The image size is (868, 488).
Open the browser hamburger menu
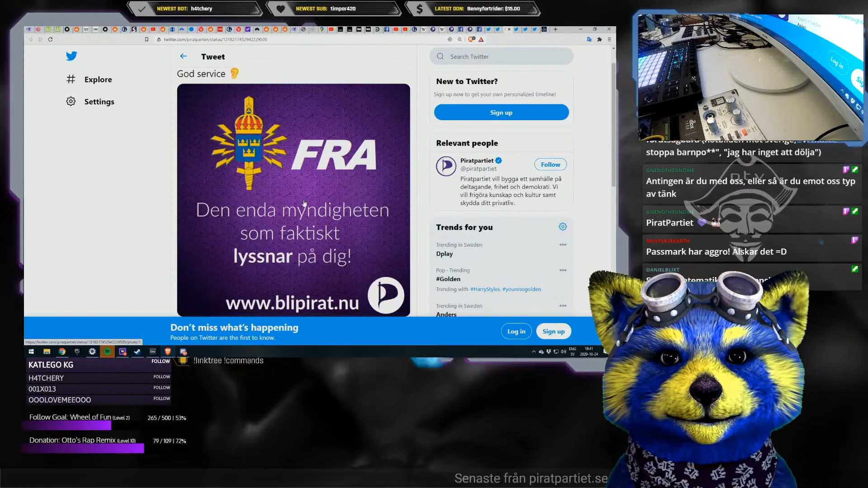coord(609,40)
